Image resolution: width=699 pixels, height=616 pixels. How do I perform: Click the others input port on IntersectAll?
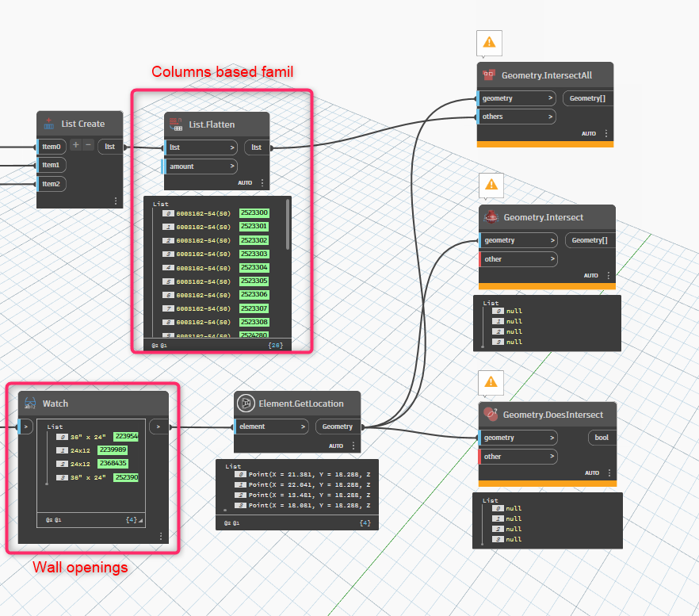click(x=517, y=117)
